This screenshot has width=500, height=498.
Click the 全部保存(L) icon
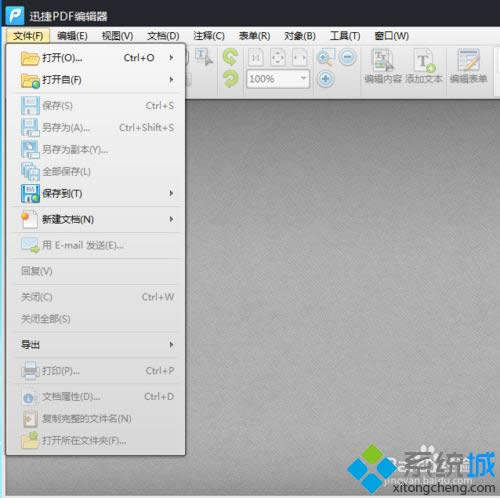point(30,171)
